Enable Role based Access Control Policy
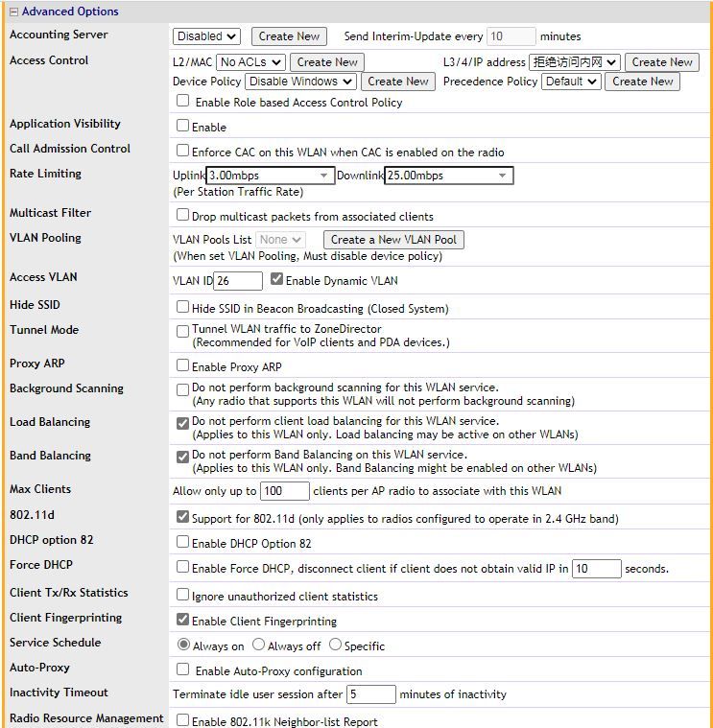The width and height of the screenshot is (713, 728). 183,101
